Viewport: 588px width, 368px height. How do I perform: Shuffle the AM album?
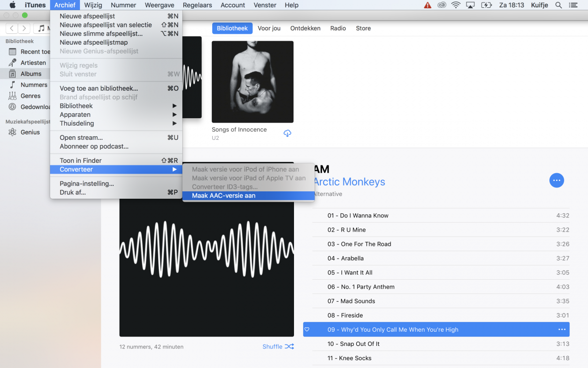[278, 346]
